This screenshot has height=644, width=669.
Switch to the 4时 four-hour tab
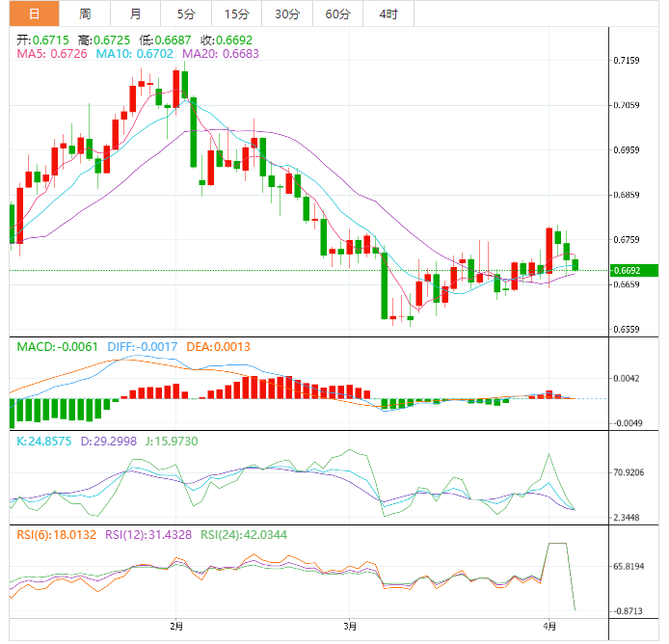point(388,13)
